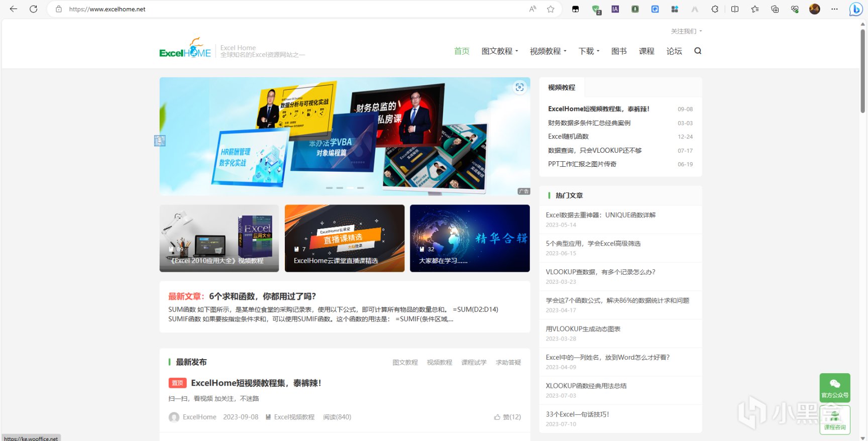This screenshot has height=441, width=868.
Task: Add page to favorites star
Action: coord(551,9)
